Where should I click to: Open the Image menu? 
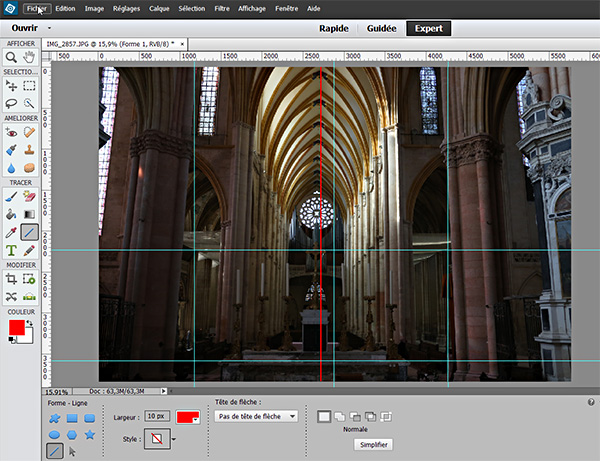94,8
